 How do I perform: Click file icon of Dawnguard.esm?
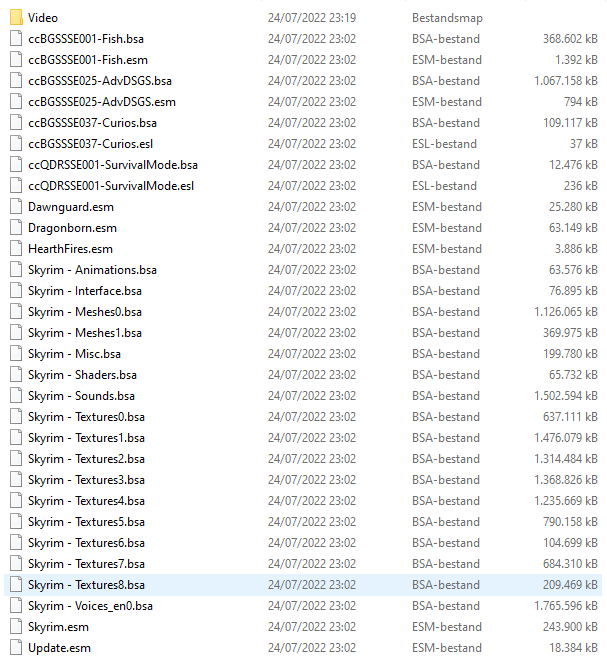pos(16,207)
